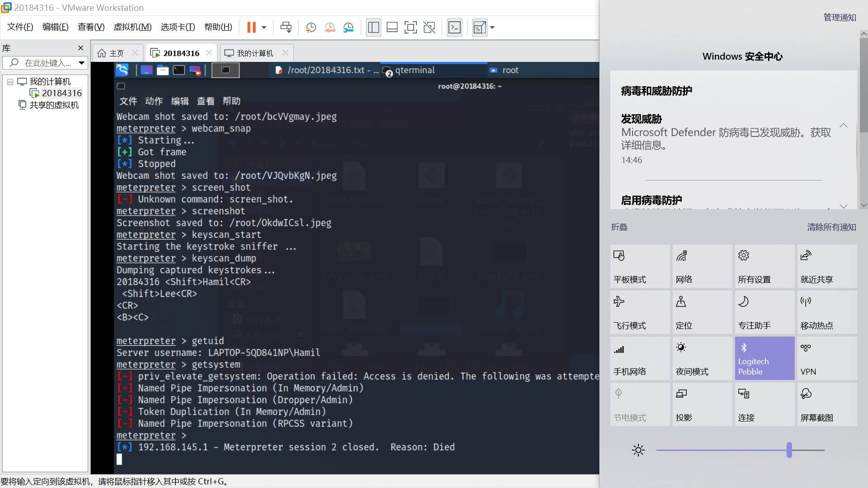Image resolution: width=868 pixels, height=488 pixels.
Task: Open the snapshot manager wrench icon
Action: coord(348,28)
